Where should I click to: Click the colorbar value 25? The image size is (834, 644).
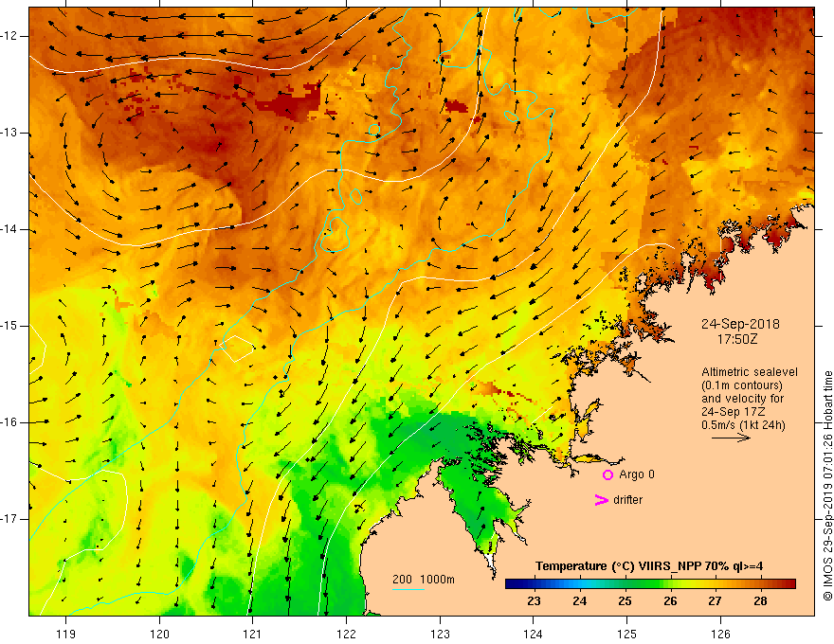click(x=625, y=601)
